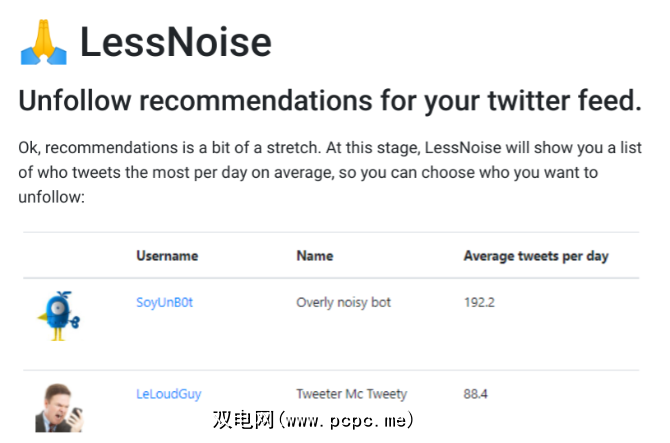The image size is (670, 443).
Task: Sort by the Username column header
Action: point(167,256)
